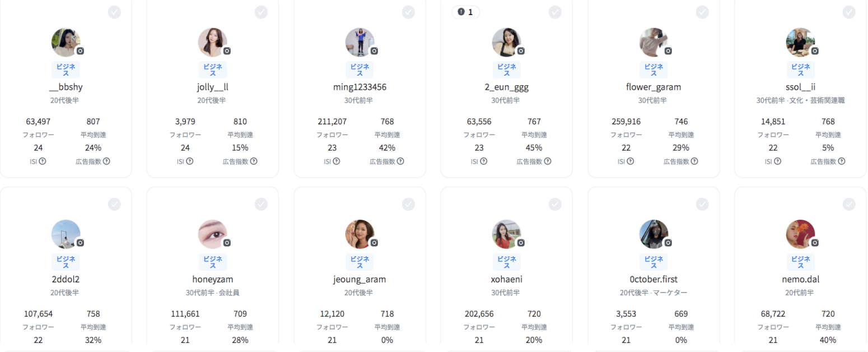Toggle selection checkmark on jolly__ll card
This screenshot has height=352, width=868.
tap(261, 12)
